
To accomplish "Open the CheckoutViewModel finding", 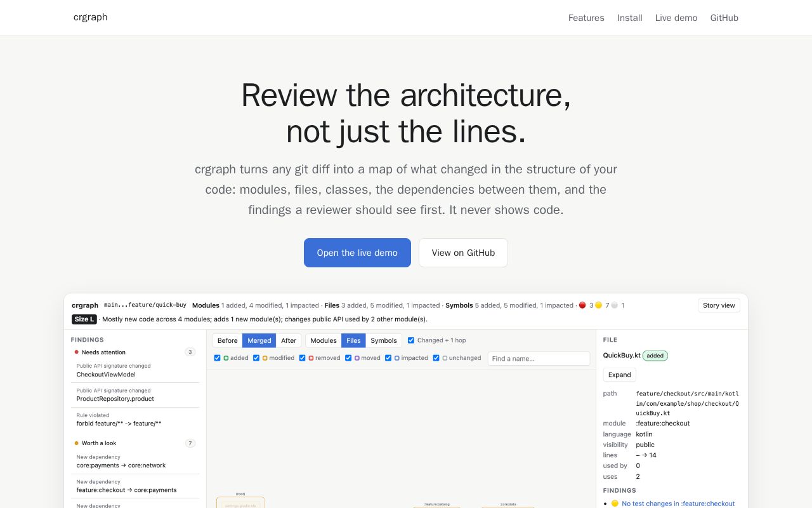I will [x=134, y=370].
